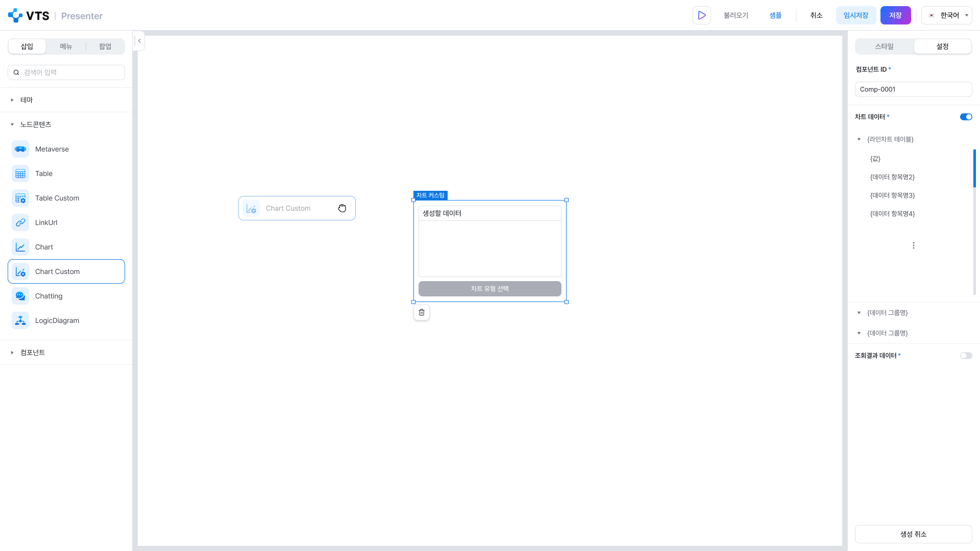Open the 한국어 language dropdown

click(947, 15)
